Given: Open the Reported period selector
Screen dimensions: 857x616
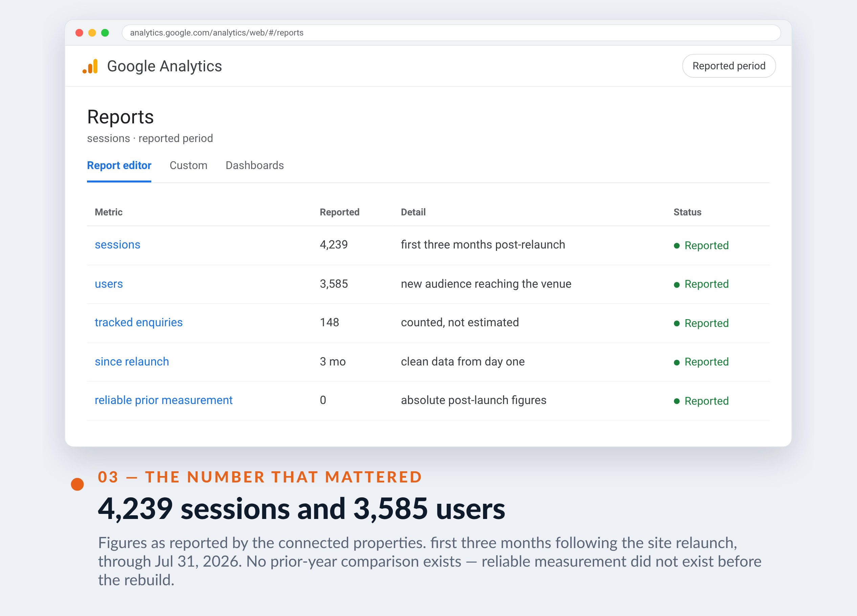Looking at the screenshot, I should click(728, 66).
